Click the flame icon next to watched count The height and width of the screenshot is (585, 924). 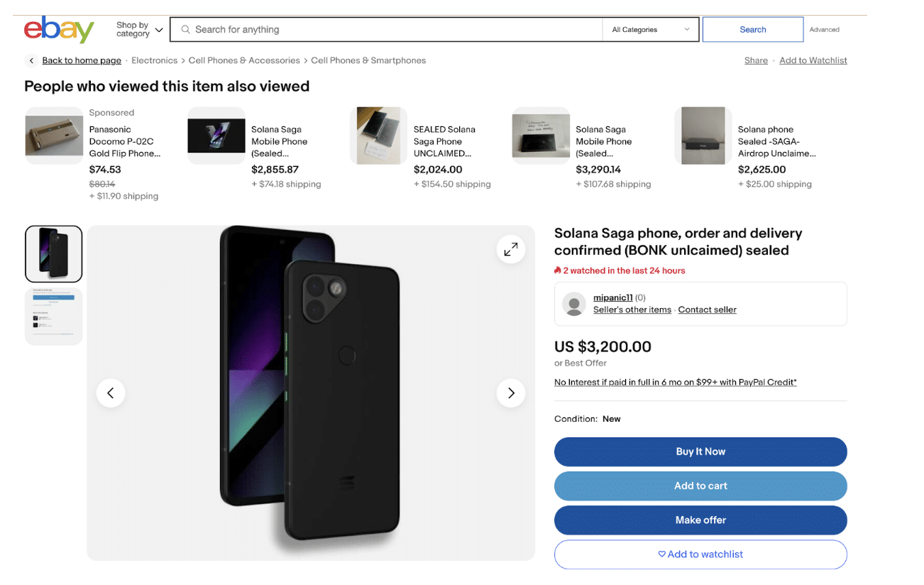[x=558, y=270]
